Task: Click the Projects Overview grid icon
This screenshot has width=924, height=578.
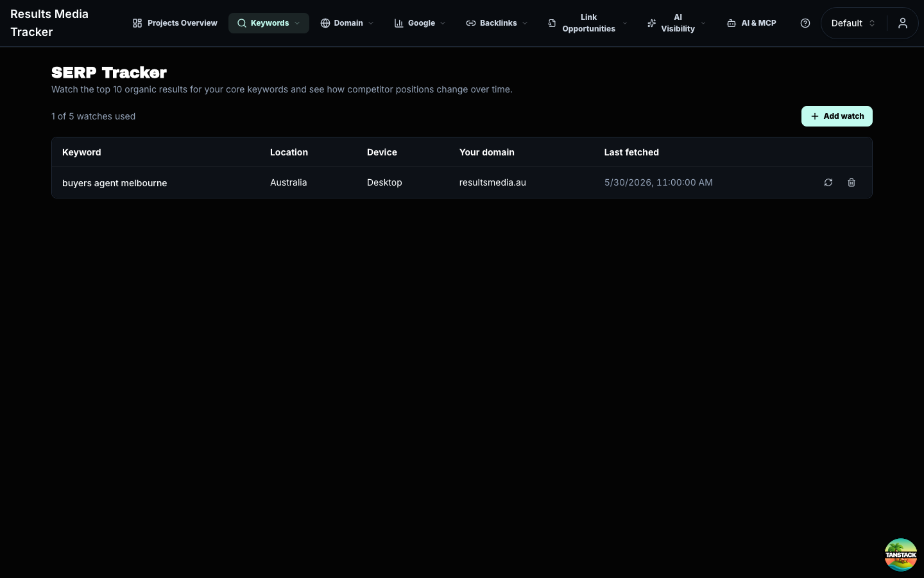Action: pyautogui.click(x=137, y=23)
